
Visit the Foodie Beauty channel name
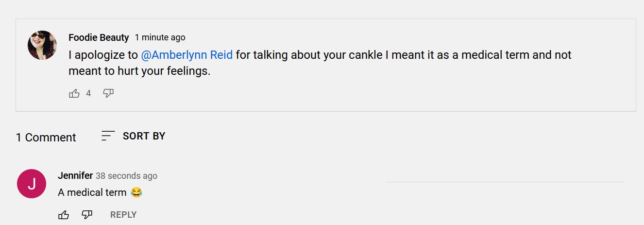pyautogui.click(x=99, y=37)
